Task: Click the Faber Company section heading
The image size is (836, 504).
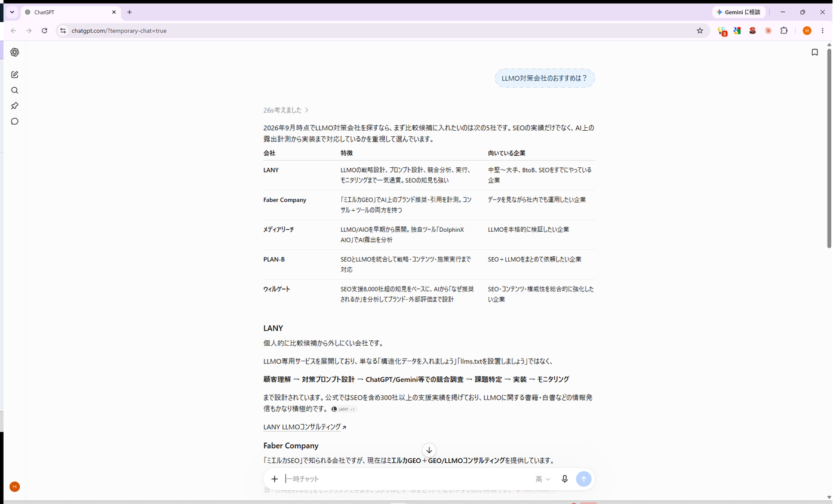Action: (291, 446)
